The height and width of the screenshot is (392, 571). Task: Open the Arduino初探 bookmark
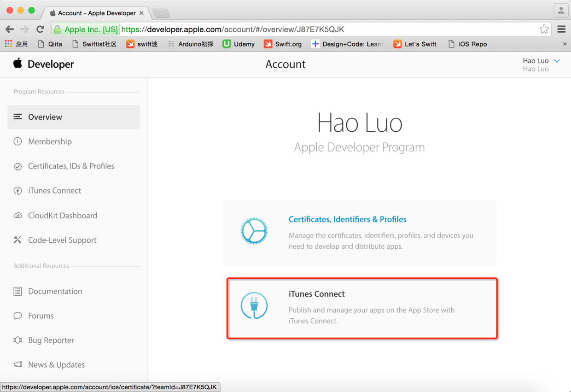click(x=191, y=44)
